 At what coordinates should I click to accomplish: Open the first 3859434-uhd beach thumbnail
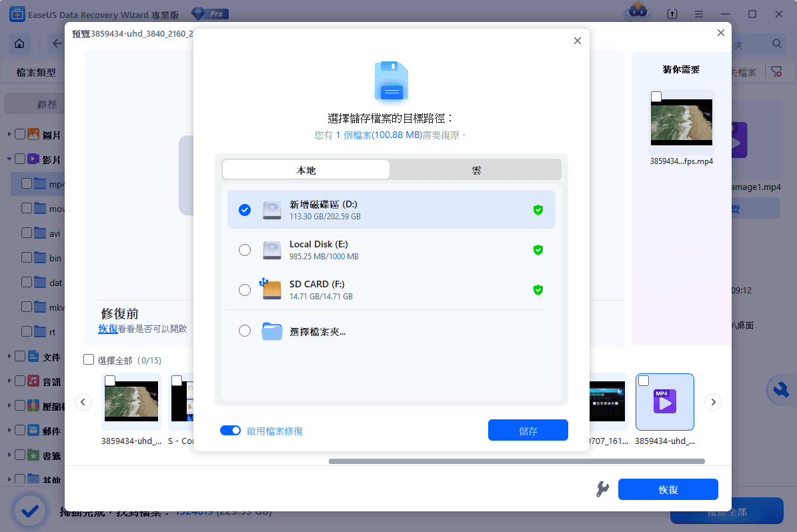(x=131, y=401)
